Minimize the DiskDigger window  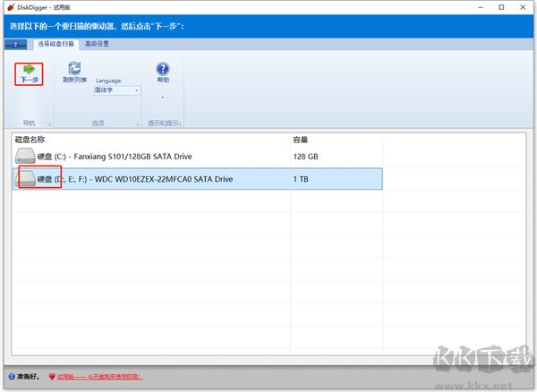[481, 7]
